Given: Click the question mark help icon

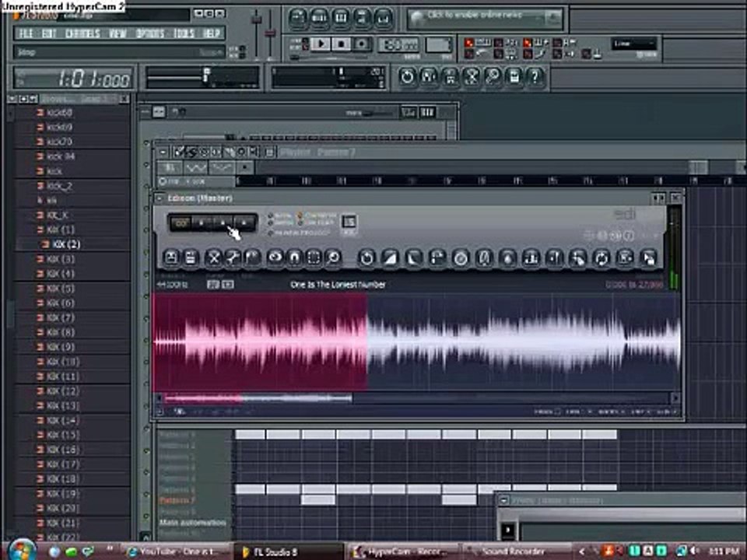Looking at the screenshot, I should [x=535, y=77].
